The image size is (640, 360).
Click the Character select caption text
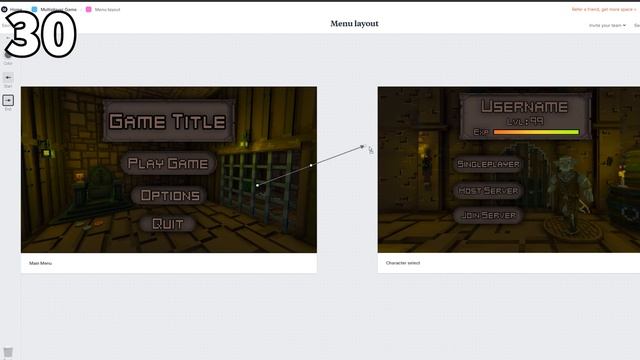pyautogui.click(x=403, y=263)
